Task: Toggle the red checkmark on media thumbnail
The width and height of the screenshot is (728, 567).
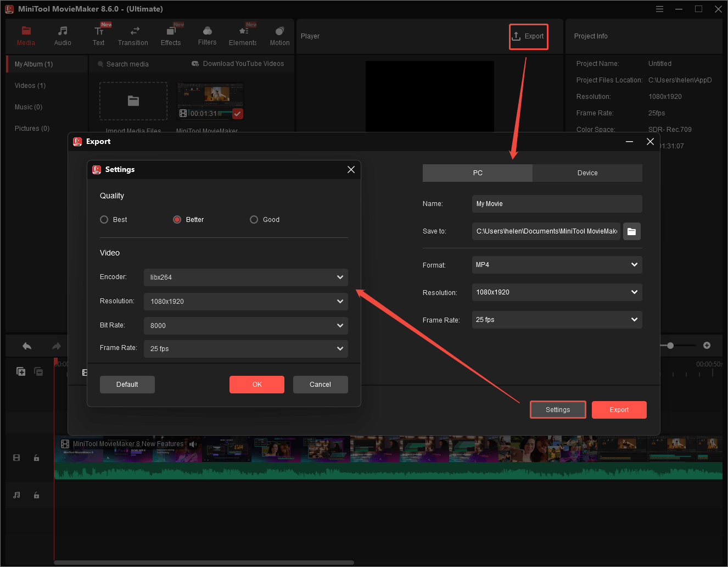Action: click(x=238, y=114)
